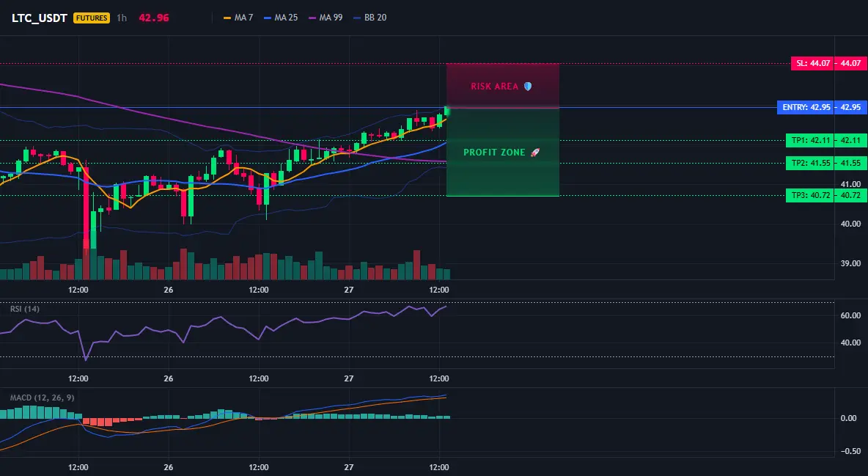Click the FUTURES badge
Image resolution: width=868 pixels, height=476 pixels.
[x=92, y=18]
